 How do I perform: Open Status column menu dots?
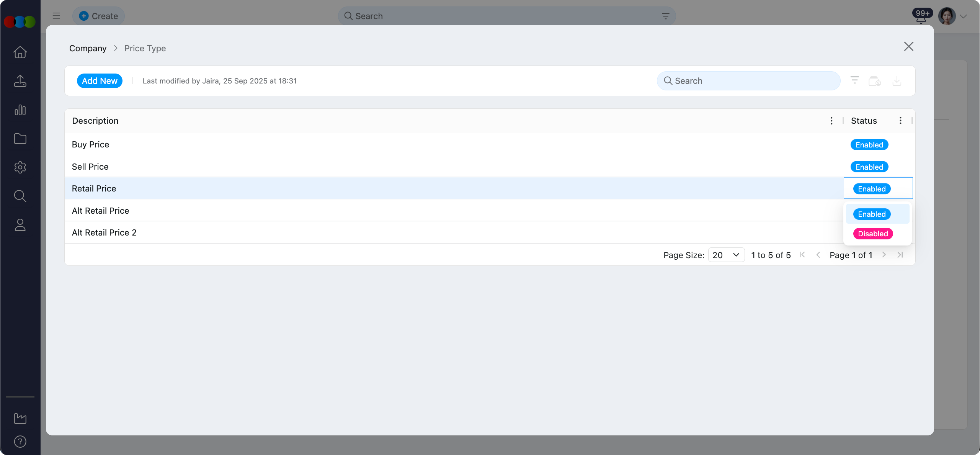click(x=900, y=121)
